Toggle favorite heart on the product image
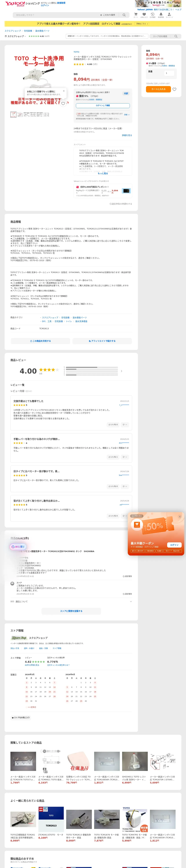 (x=63, y=103)
